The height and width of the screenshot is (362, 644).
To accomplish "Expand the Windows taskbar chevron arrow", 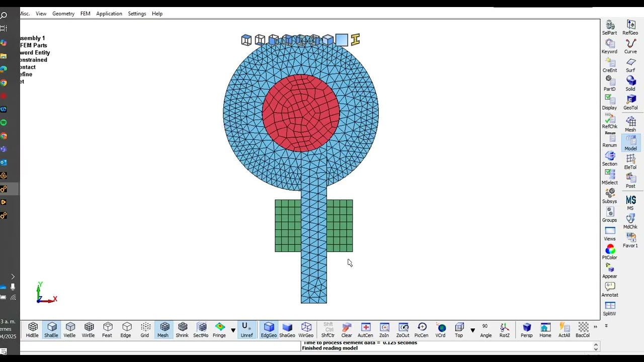I will (x=13, y=277).
